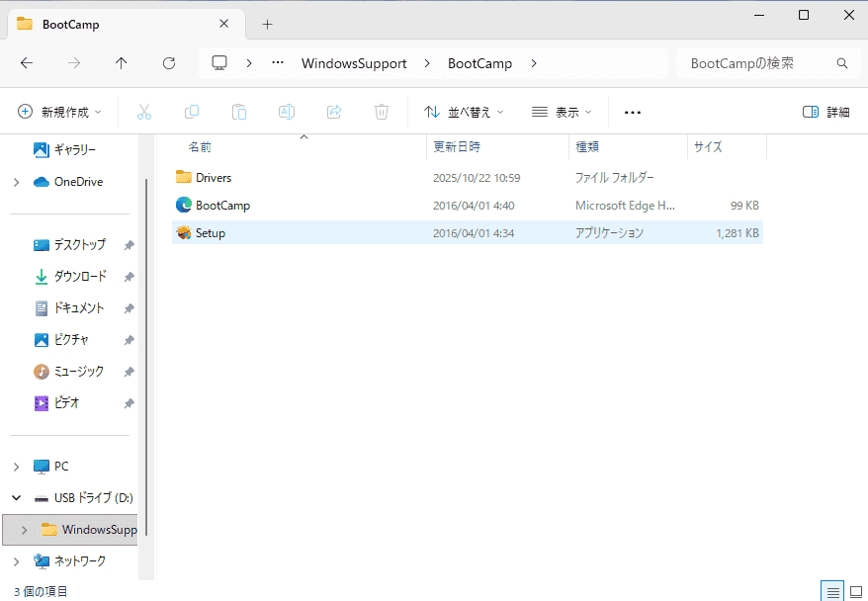Viewport: 868px width, 601px height.
Task: Sort by the 種類 column header
Action: (x=587, y=146)
